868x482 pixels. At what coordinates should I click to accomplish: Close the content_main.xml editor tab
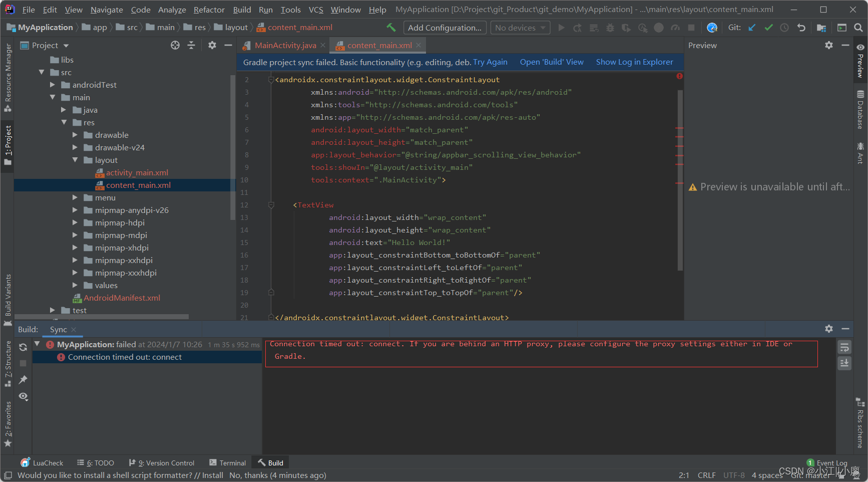418,45
